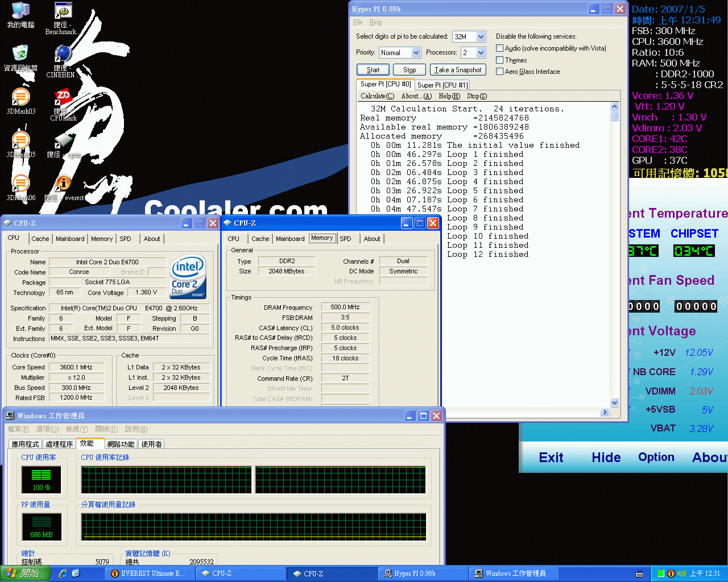728x582 pixels.
Task: Open the Processors count dropdown
Action: pos(481,52)
